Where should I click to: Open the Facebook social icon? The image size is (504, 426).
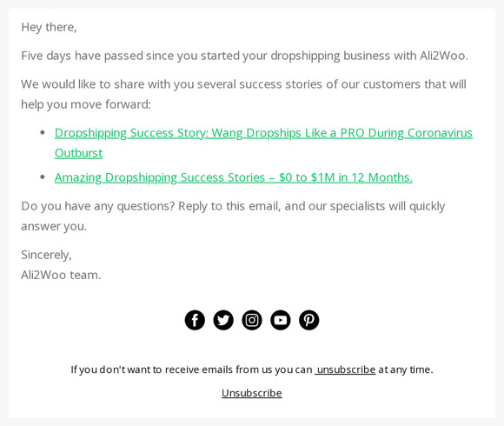tap(195, 320)
